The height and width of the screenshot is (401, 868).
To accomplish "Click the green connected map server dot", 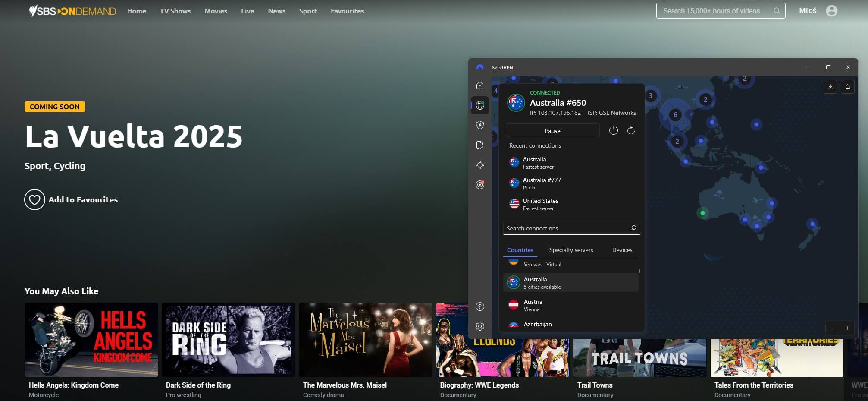I will coord(702,213).
